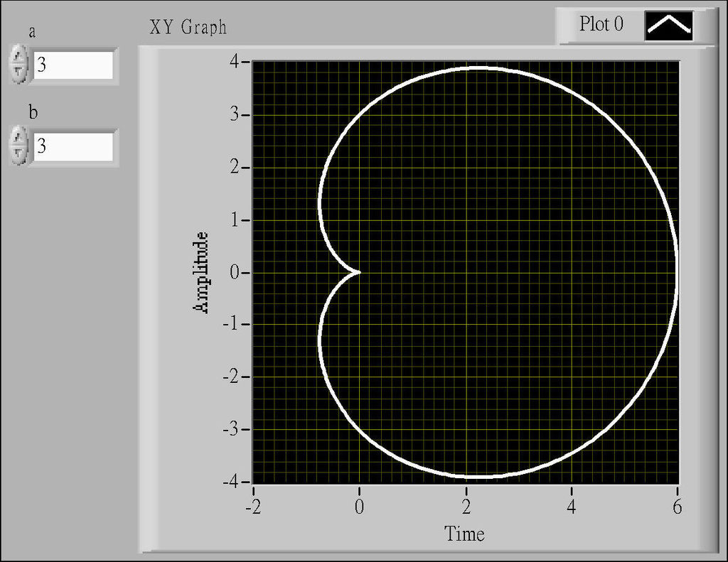
Task: Increment the value of control b
Action: point(18,137)
